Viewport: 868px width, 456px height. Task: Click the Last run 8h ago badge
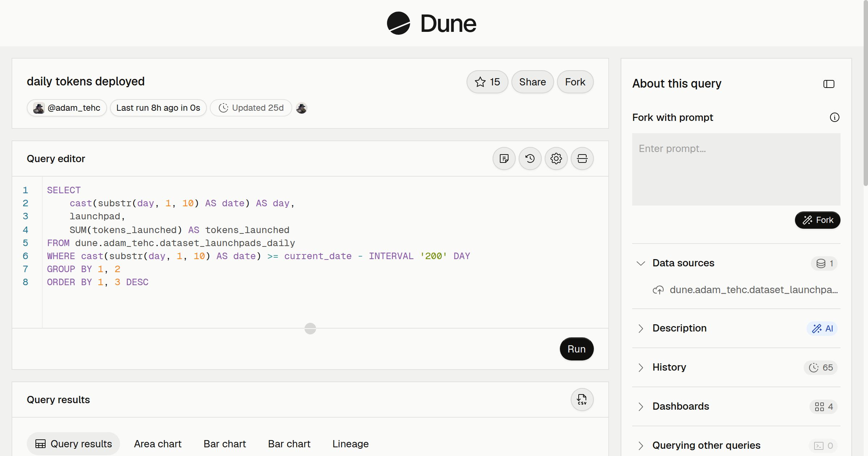[x=158, y=108]
